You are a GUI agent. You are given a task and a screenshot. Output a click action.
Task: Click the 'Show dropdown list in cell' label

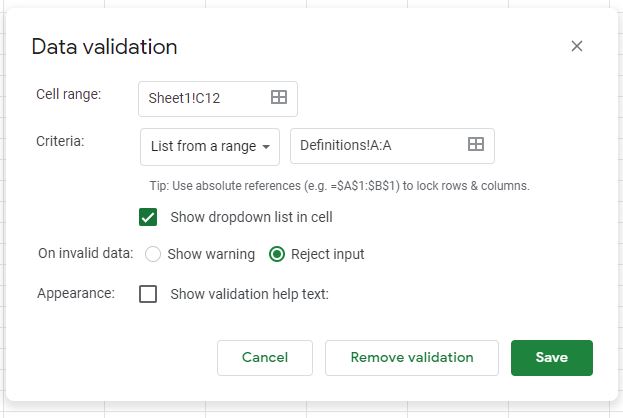[252, 217]
